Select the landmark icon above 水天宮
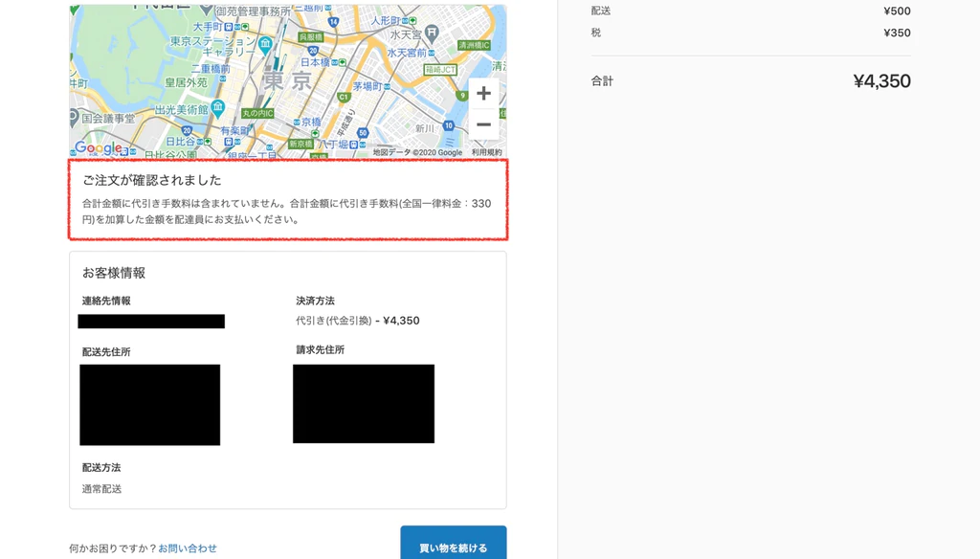 [433, 32]
